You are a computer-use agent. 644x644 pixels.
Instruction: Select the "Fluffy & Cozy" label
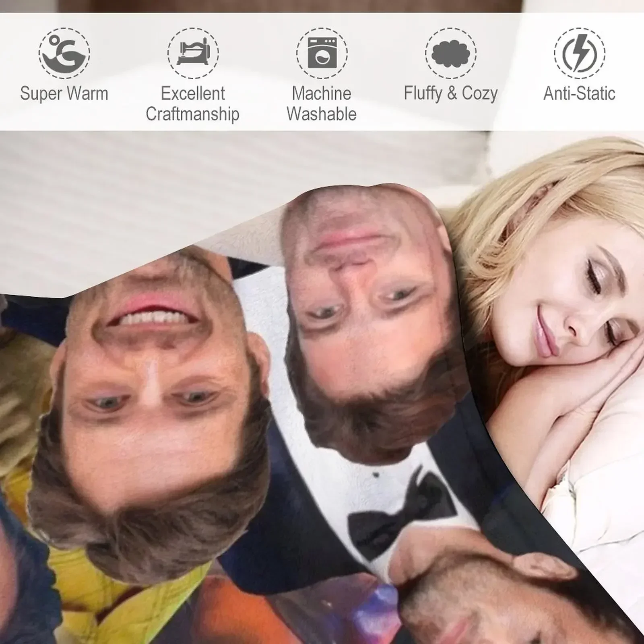451,93
